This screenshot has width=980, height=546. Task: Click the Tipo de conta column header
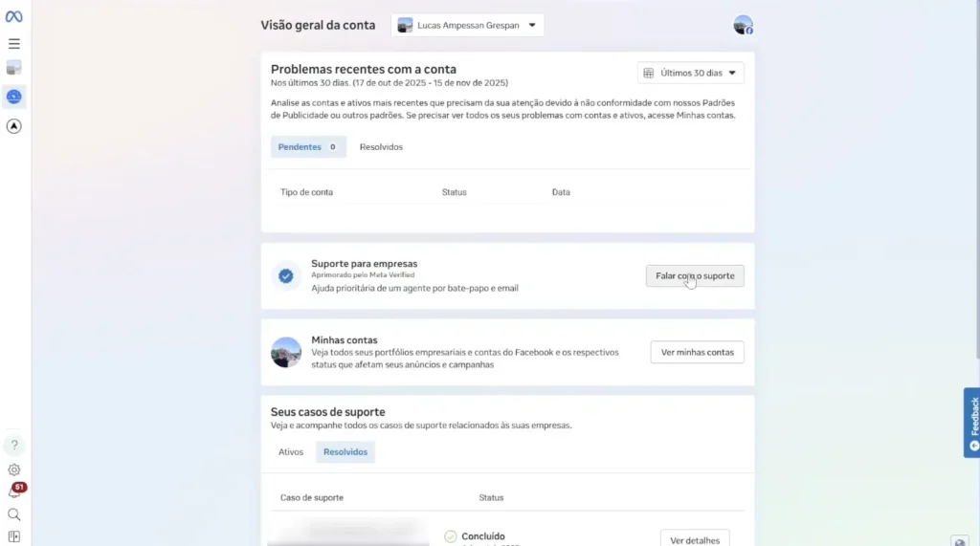pyautogui.click(x=306, y=192)
